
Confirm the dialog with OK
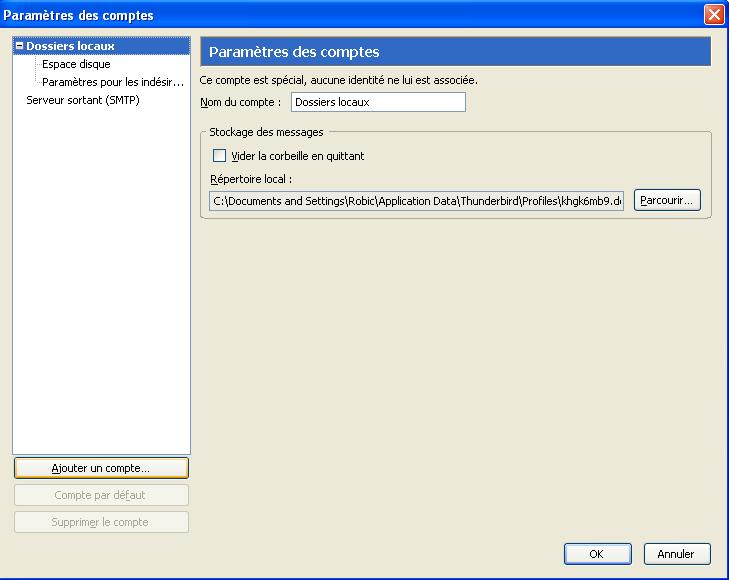(596, 554)
